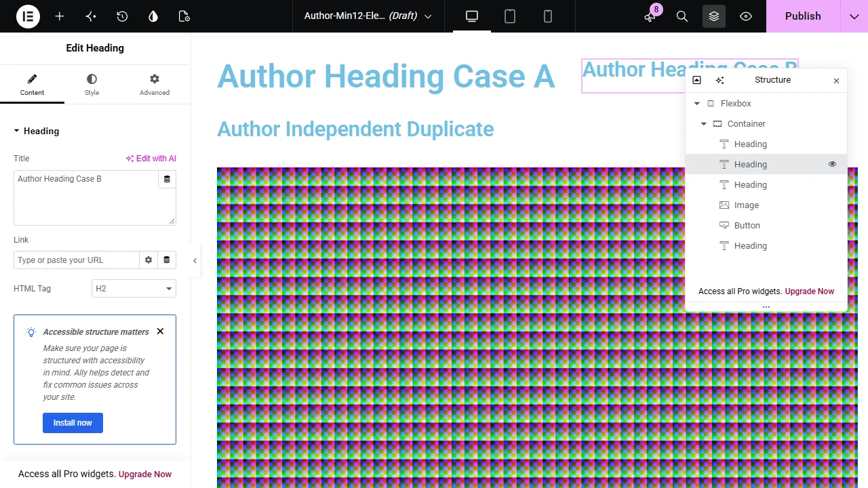Image resolution: width=868 pixels, height=488 pixels.
Task: Click Upgrade Now in the left panel
Action: pos(145,474)
